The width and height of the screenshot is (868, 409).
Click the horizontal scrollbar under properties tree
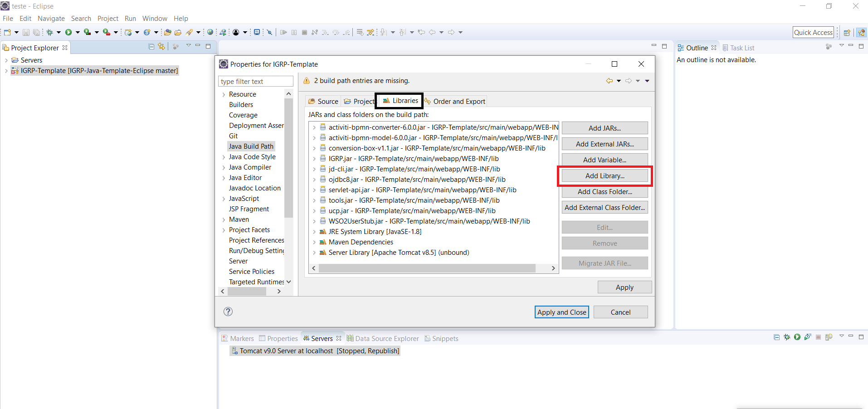247,292
